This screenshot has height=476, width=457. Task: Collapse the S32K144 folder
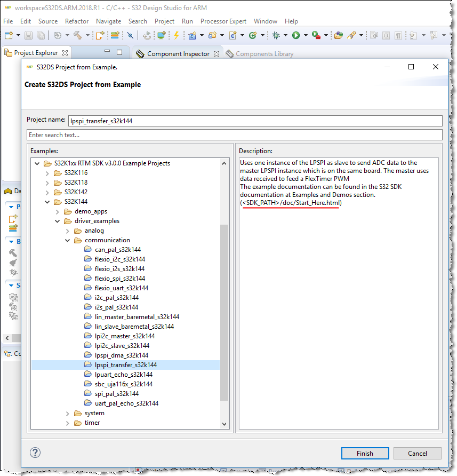point(47,202)
